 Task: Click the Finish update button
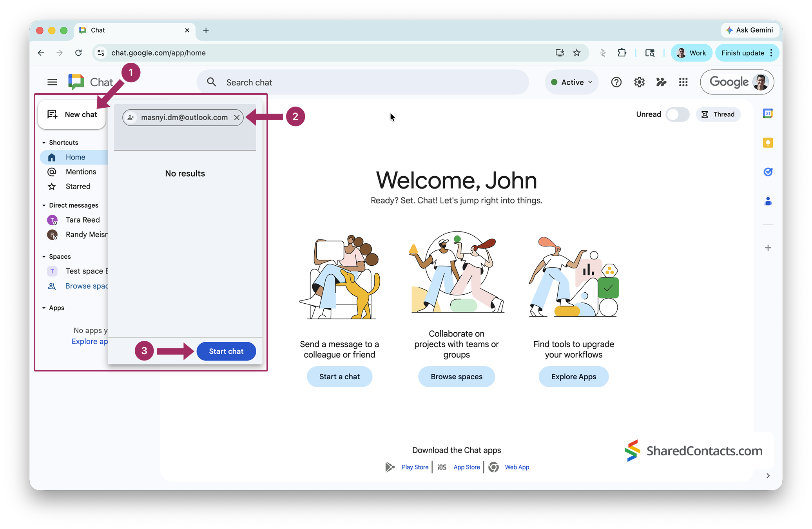tap(743, 53)
